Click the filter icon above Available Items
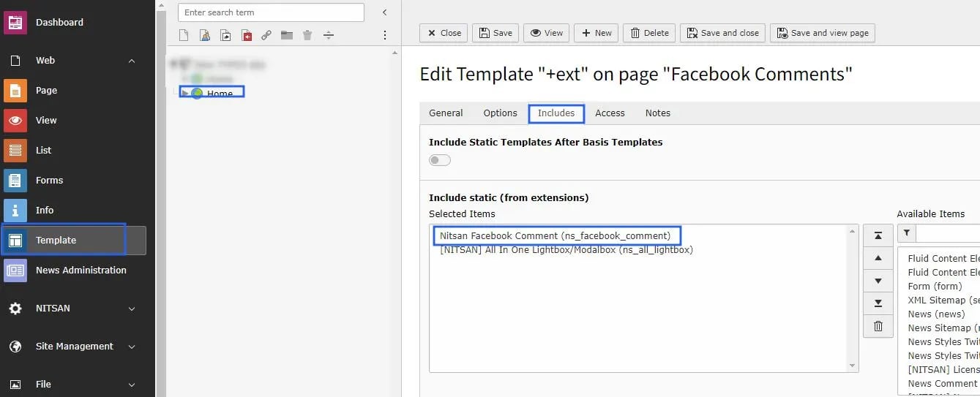This screenshot has height=397, width=980. click(906, 233)
